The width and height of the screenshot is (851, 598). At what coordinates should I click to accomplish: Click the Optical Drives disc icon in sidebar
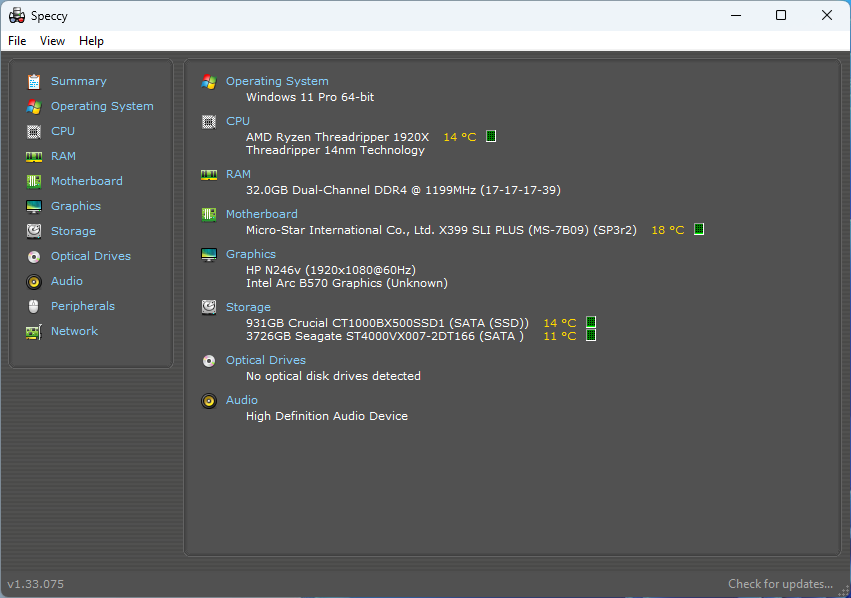(x=34, y=256)
